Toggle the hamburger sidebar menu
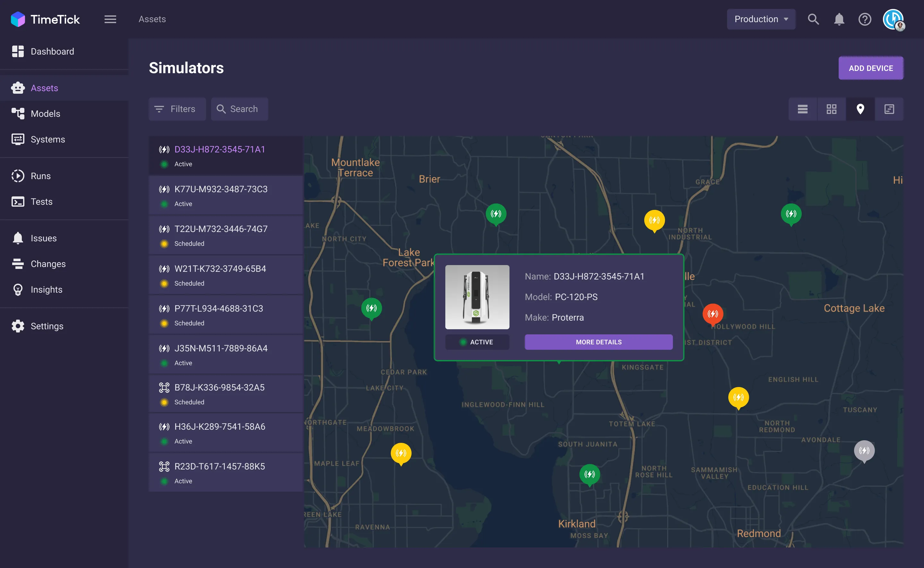The image size is (924, 568). point(110,19)
